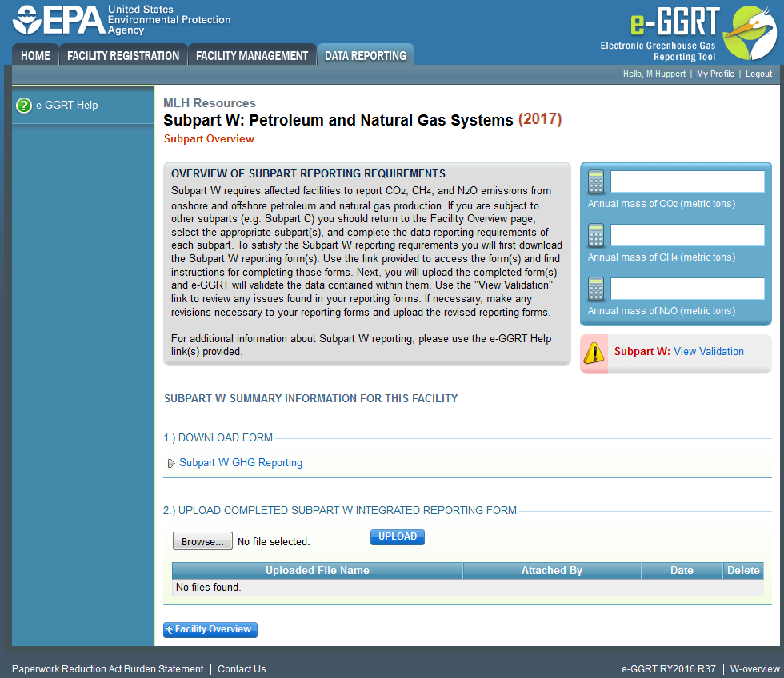Click the e-GGRT bird logo
Viewport: 784px width, 678px height.
pyautogui.click(x=750, y=32)
